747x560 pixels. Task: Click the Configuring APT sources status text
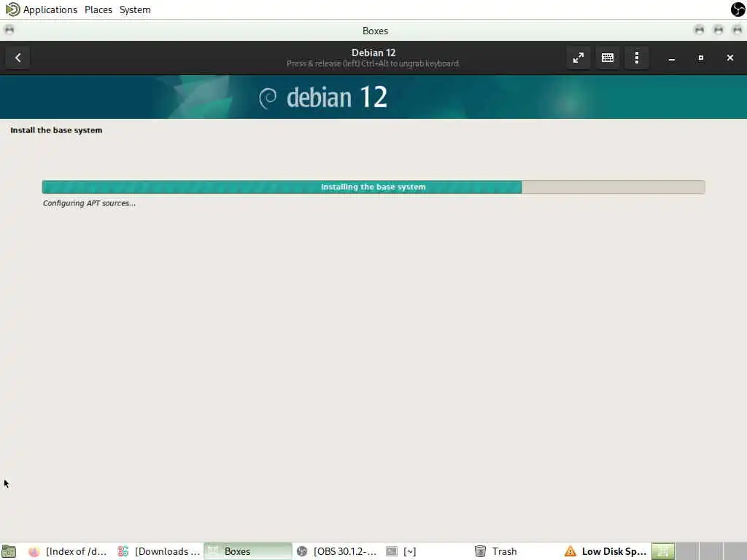point(89,203)
